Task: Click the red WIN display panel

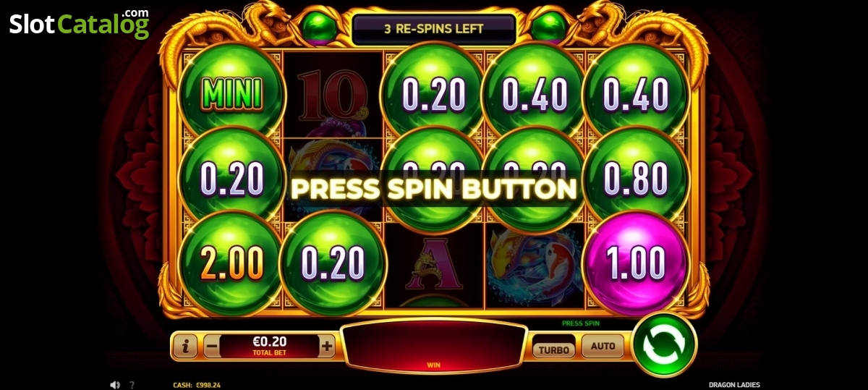Action: point(434,346)
